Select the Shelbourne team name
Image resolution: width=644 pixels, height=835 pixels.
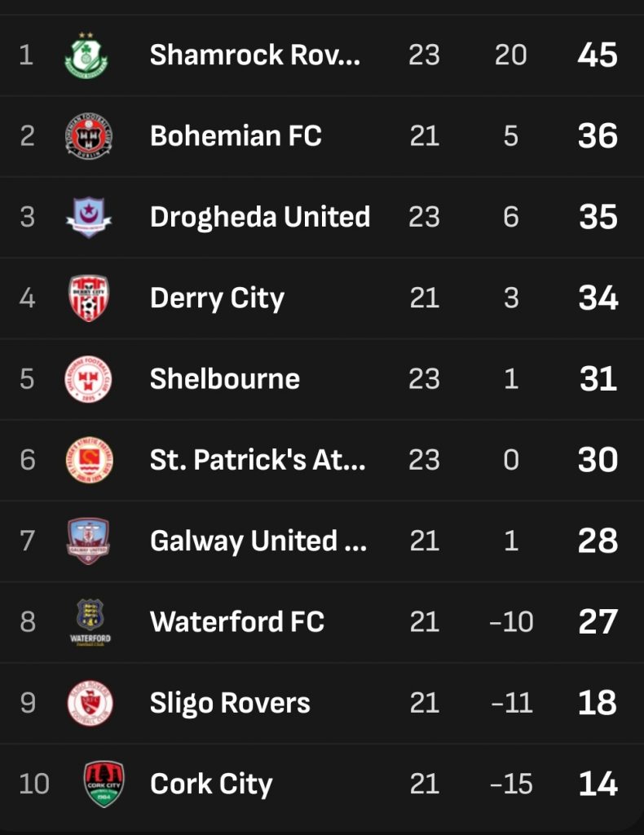click(225, 379)
